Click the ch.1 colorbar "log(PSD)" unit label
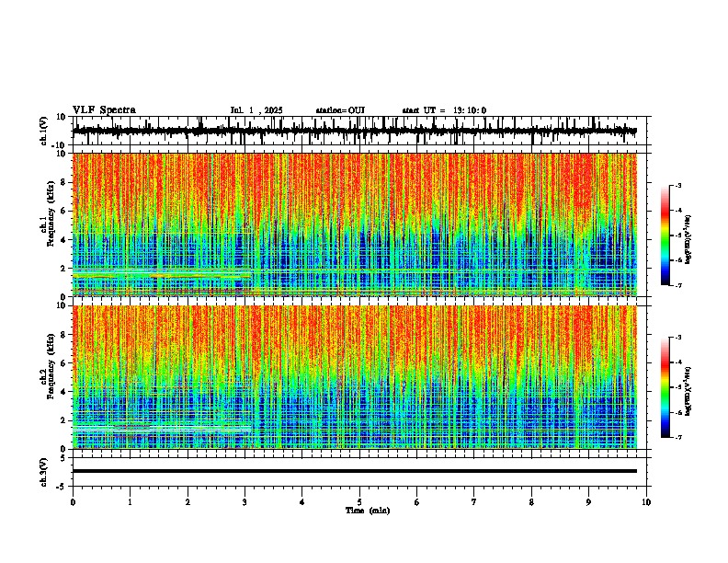 pyautogui.click(x=688, y=240)
